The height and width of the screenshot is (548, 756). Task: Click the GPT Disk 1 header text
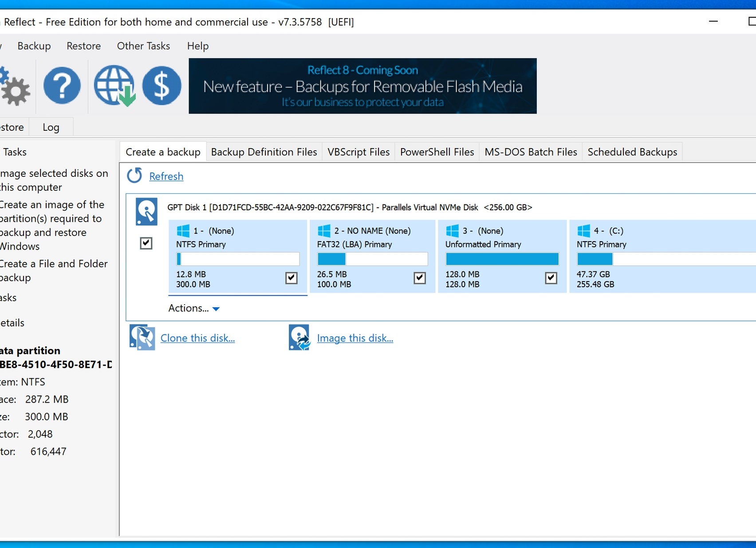point(350,207)
